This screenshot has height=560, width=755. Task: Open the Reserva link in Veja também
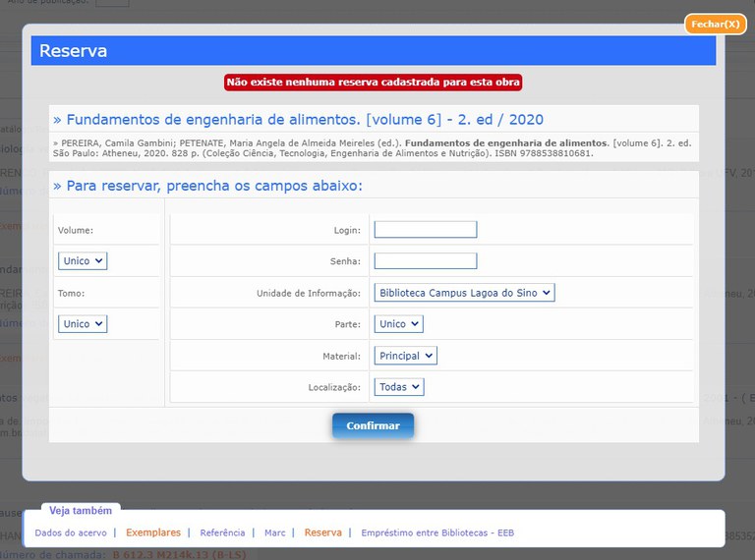click(x=323, y=532)
